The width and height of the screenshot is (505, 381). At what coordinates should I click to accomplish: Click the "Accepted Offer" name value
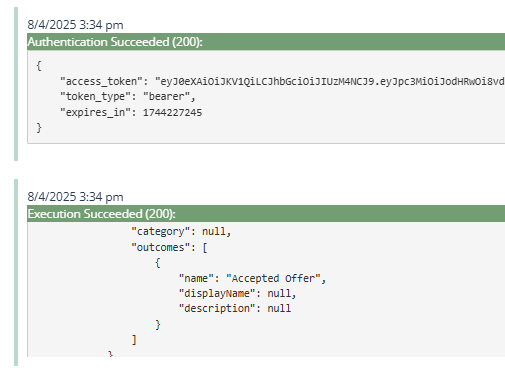(x=273, y=278)
